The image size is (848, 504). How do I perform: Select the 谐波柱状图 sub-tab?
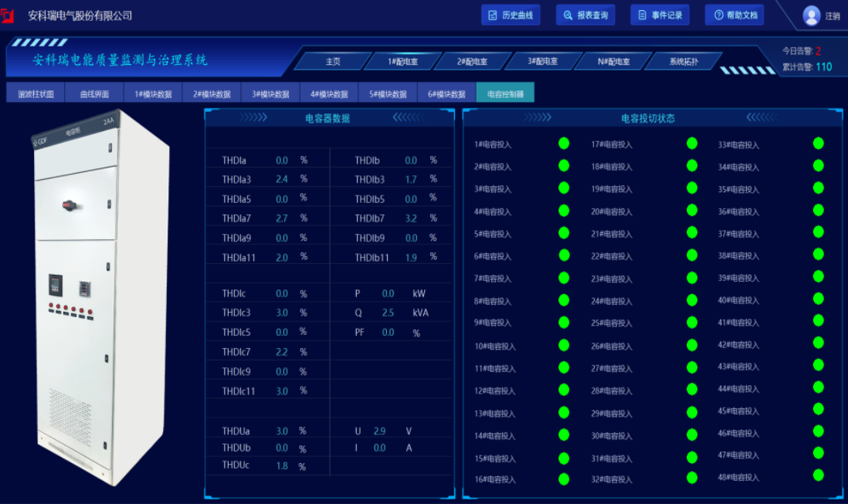click(x=36, y=93)
